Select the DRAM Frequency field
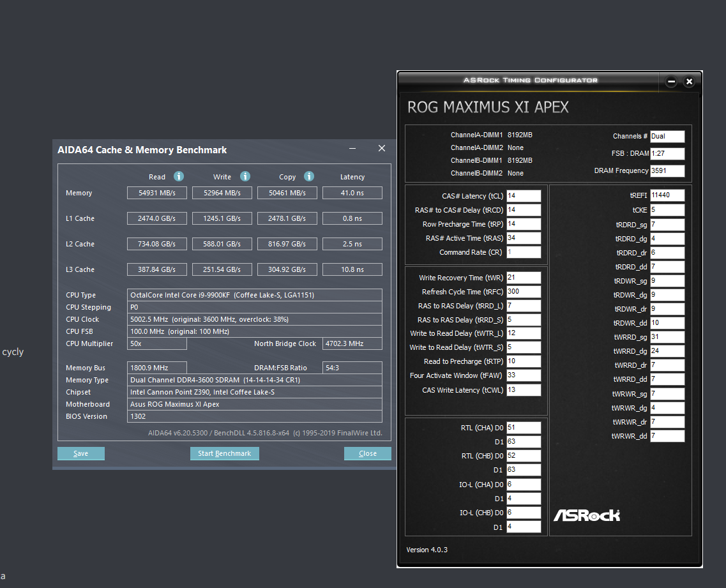 667,171
